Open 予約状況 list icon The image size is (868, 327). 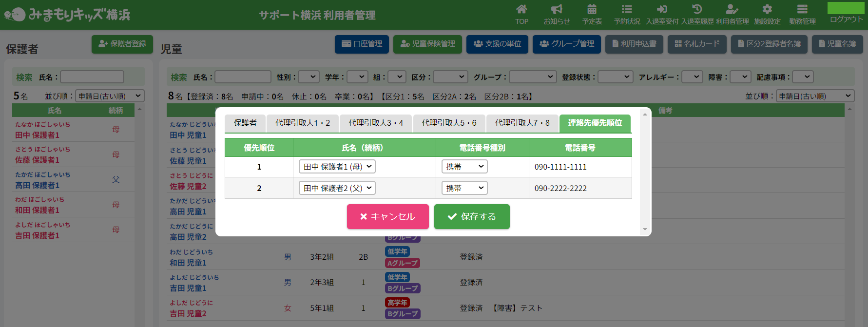coord(627,10)
